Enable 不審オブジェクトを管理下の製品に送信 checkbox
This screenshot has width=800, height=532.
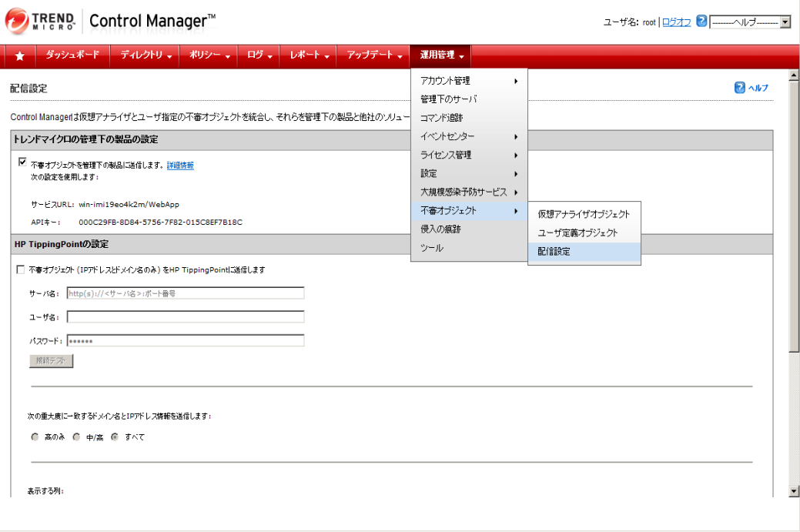coord(22,163)
